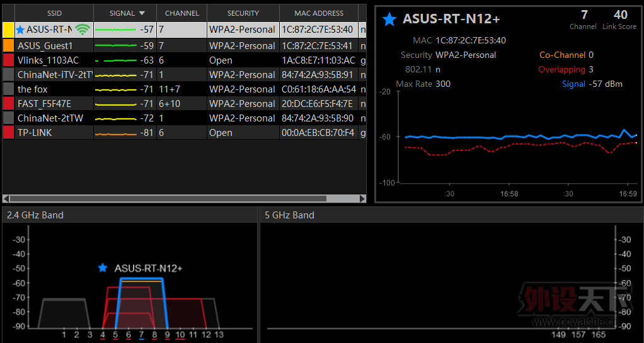Screen dimensions: 644x343
Task: Click channel 1 on the 2.4 GHz axis
Action: click(64, 334)
